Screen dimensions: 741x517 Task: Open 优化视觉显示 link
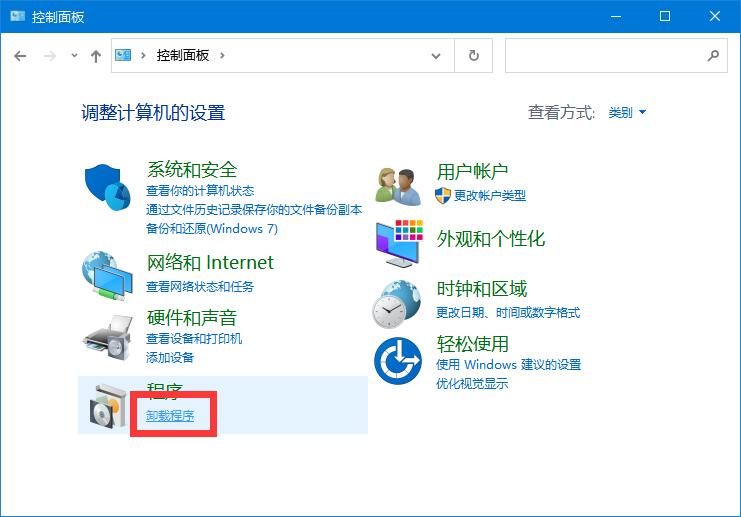(472, 384)
